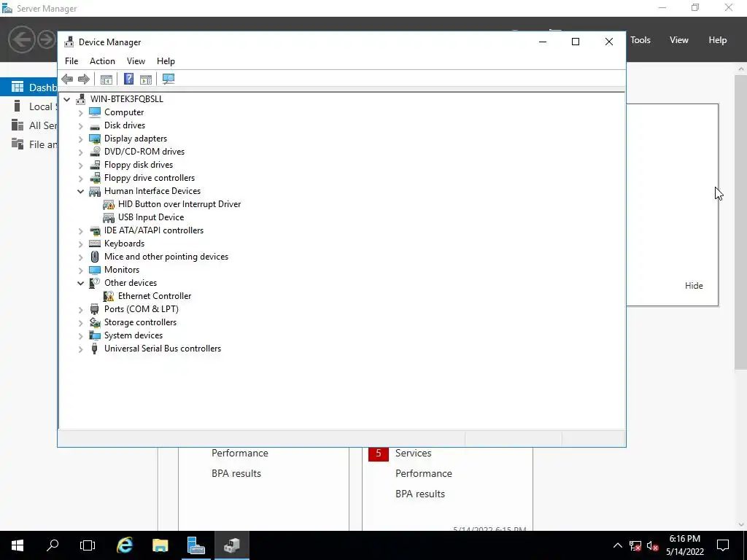The width and height of the screenshot is (747, 560).
Task: Select the DVD/CD-ROM drives icon
Action: click(95, 152)
